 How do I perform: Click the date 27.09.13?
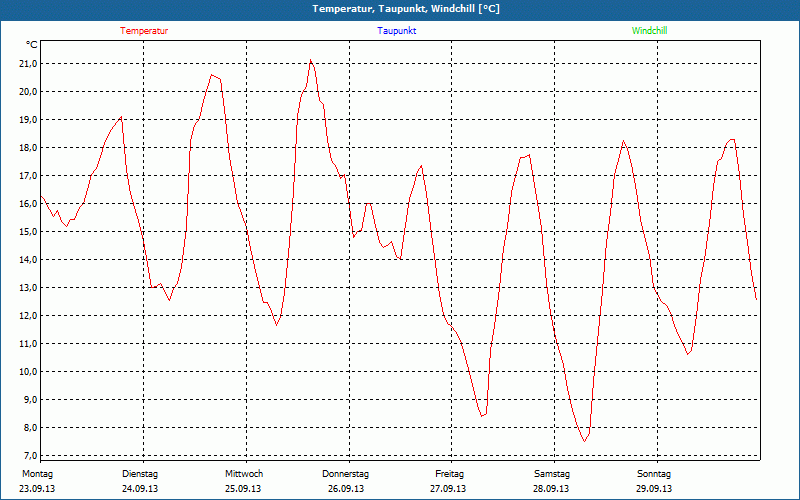click(x=448, y=489)
